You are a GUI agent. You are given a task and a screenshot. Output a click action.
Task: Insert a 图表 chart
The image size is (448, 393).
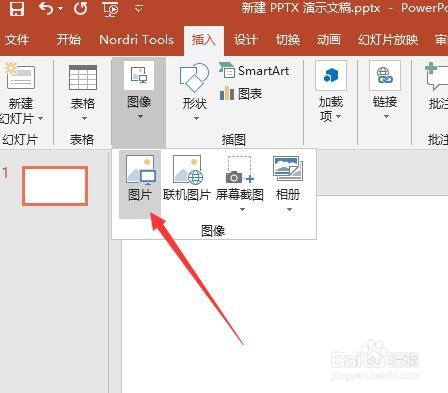(x=241, y=94)
